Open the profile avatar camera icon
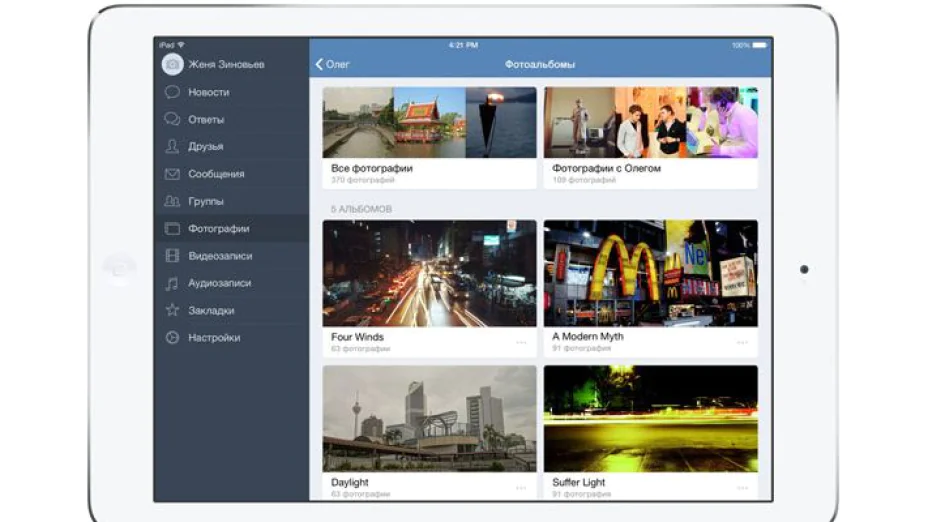This screenshot has height=522, width=928. coord(172,65)
